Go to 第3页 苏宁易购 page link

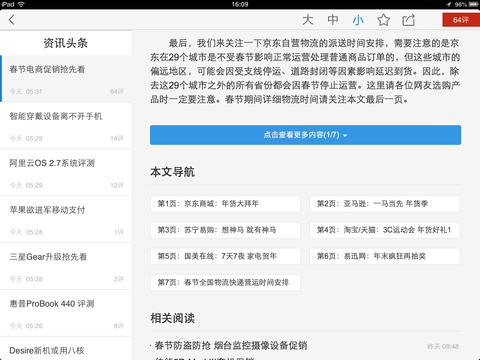tap(225, 230)
